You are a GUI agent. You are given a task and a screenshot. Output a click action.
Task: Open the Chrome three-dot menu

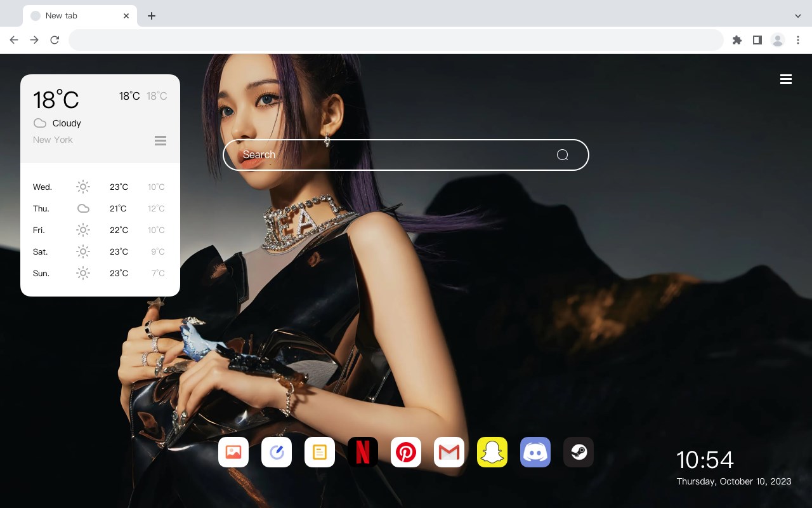(798, 40)
